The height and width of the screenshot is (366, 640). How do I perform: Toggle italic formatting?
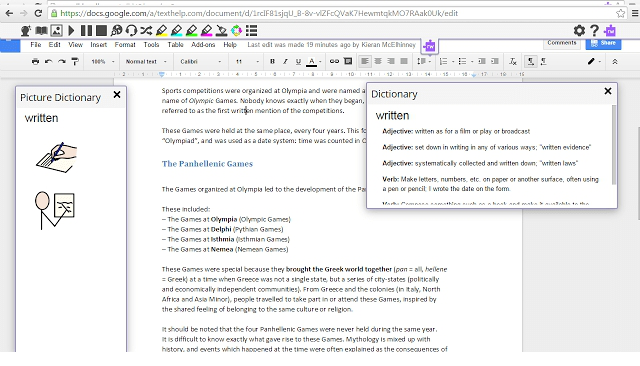pyautogui.click(x=285, y=62)
